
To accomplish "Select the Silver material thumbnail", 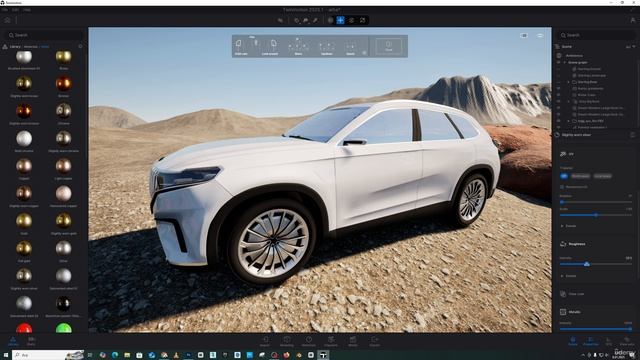I will [x=64, y=248].
